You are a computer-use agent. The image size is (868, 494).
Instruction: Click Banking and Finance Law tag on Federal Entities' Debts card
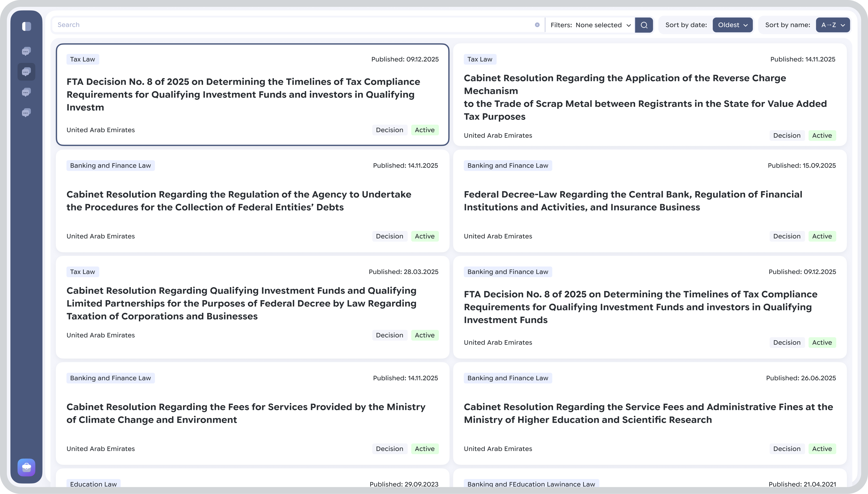tap(110, 166)
